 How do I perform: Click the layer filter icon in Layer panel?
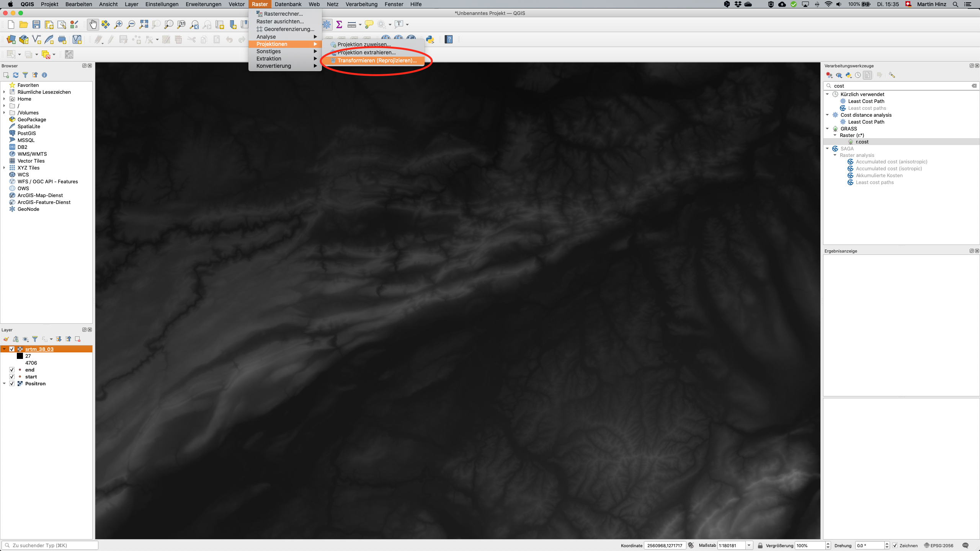click(35, 339)
